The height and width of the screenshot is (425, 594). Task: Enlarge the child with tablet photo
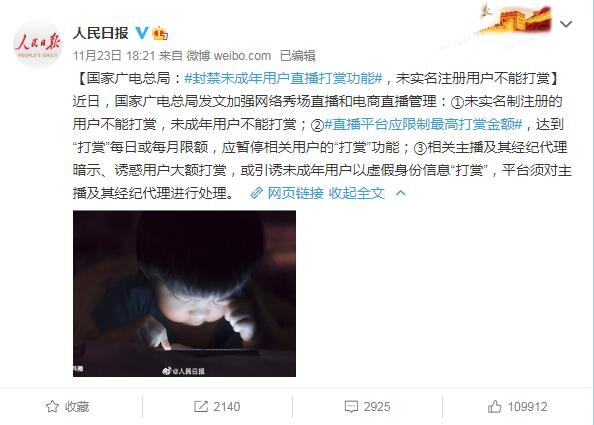(184, 293)
